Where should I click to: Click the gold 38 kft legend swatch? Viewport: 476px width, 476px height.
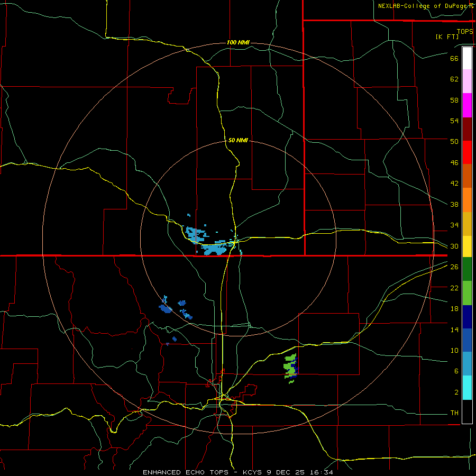click(467, 224)
